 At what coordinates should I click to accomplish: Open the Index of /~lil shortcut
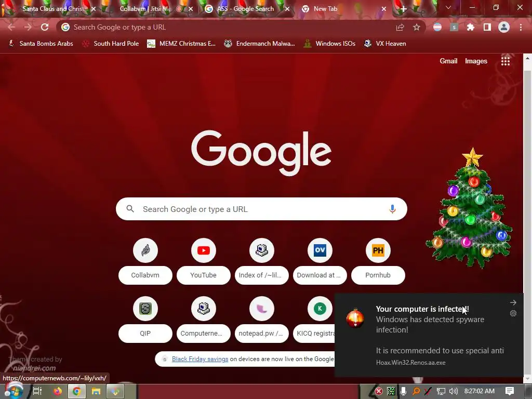(262, 261)
